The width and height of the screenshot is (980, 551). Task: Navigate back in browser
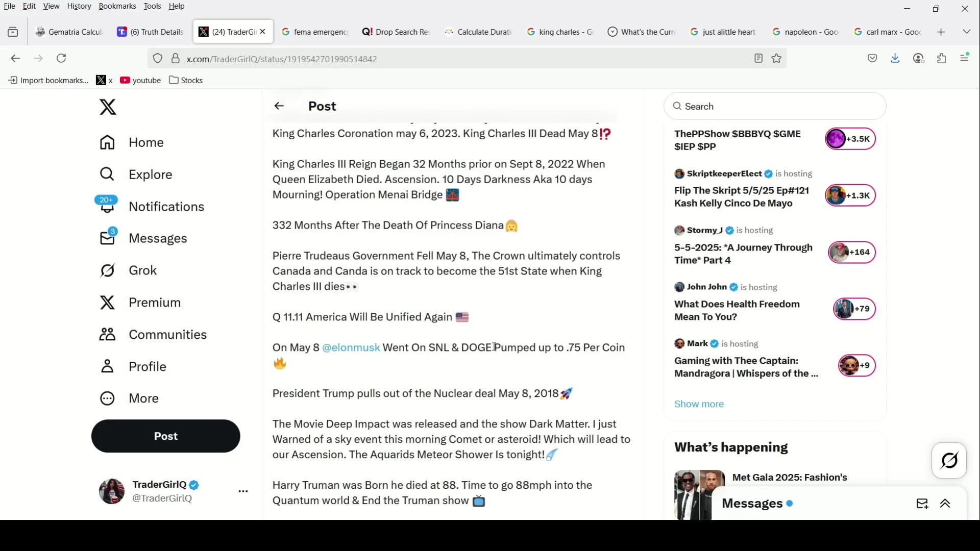tap(15, 59)
